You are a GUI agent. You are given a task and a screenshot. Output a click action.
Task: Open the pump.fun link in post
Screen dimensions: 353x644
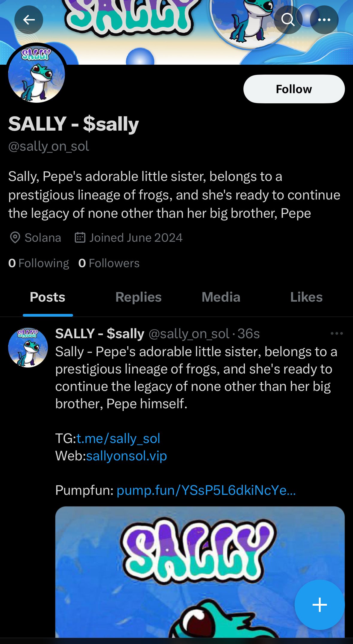click(206, 490)
